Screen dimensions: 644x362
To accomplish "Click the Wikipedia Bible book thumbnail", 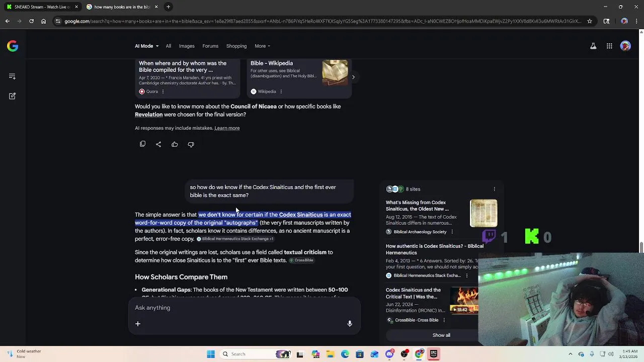I will click(x=335, y=72).
